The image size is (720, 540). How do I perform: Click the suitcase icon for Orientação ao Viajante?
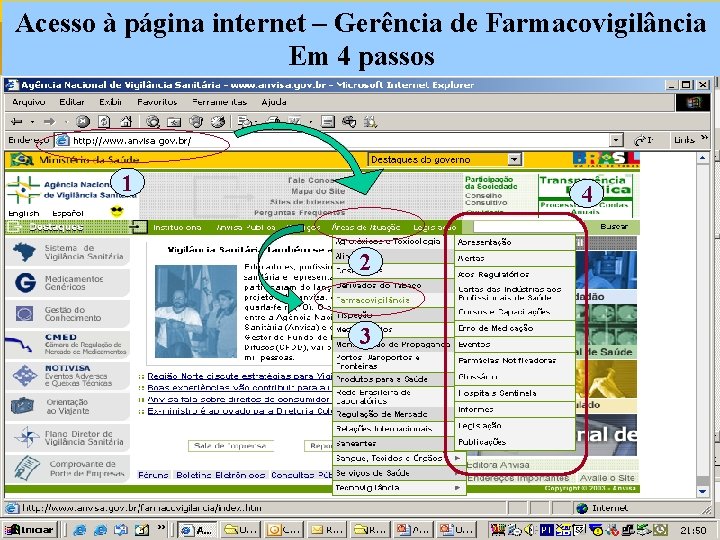22,406
